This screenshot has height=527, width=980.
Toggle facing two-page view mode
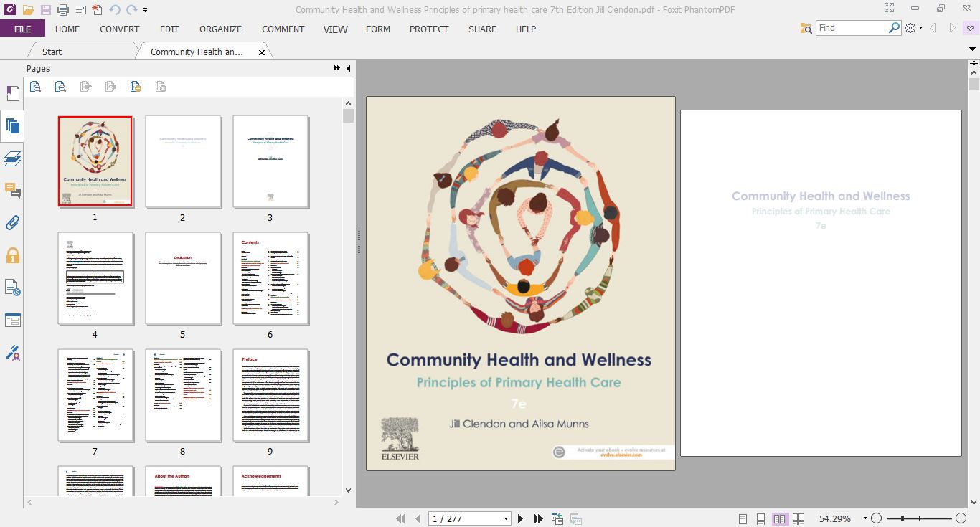pos(780,518)
